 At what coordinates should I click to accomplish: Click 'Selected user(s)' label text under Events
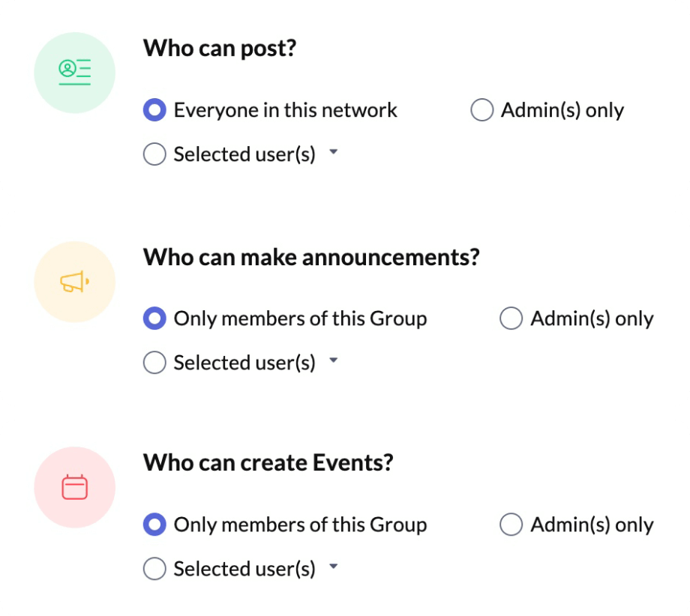244,570
